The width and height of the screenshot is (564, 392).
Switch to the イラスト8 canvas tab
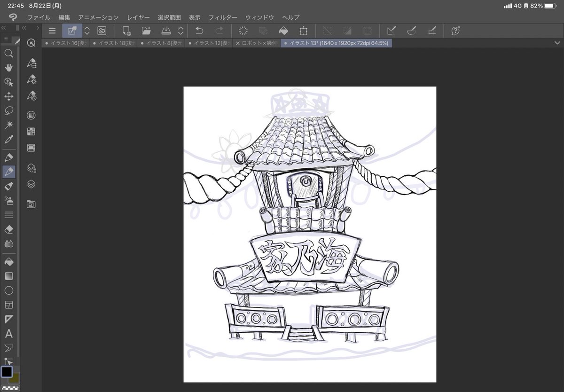tap(161, 43)
